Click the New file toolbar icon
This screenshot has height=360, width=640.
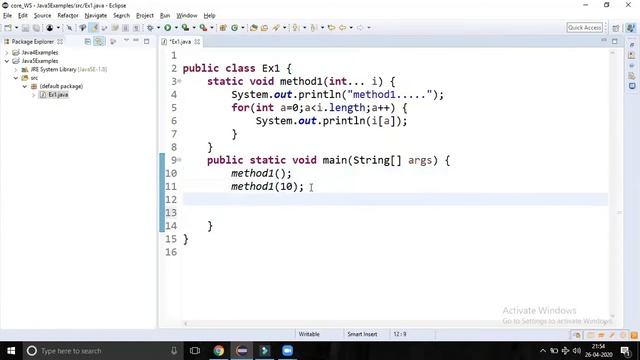point(8,28)
